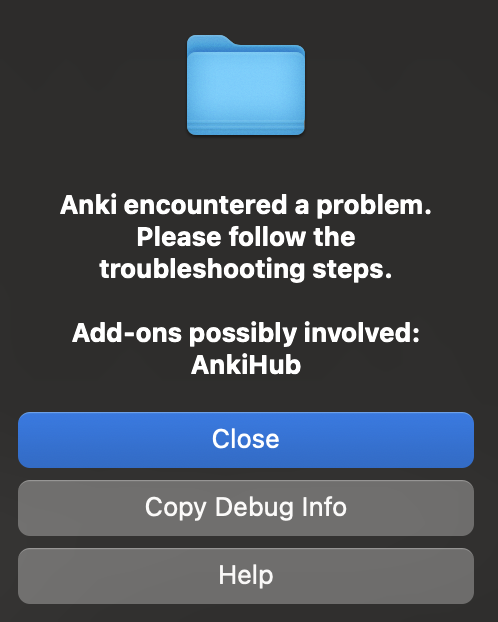
Task: Click the 'Help' label in bottom button
Action: click(246, 575)
